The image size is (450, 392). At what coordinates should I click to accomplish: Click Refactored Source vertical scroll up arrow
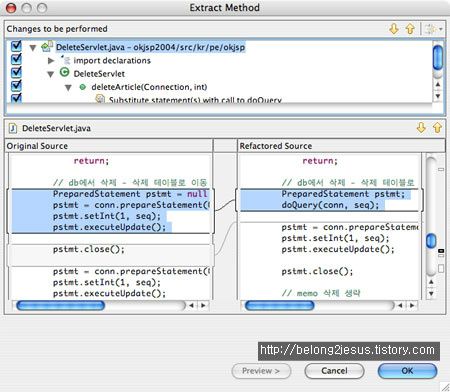click(x=431, y=282)
